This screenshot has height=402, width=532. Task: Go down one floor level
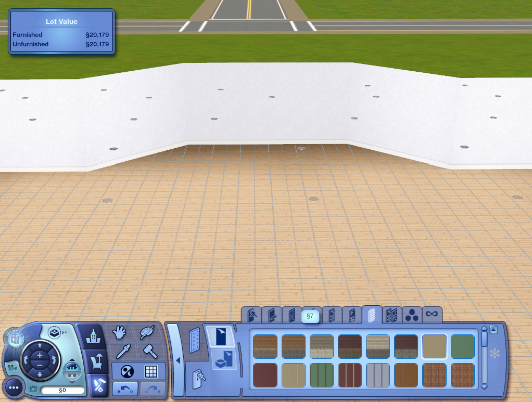coord(72,382)
